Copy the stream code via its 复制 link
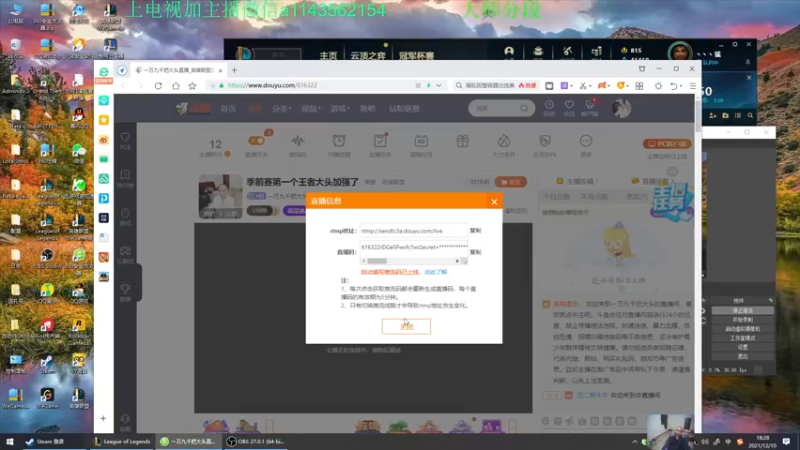 (476, 252)
